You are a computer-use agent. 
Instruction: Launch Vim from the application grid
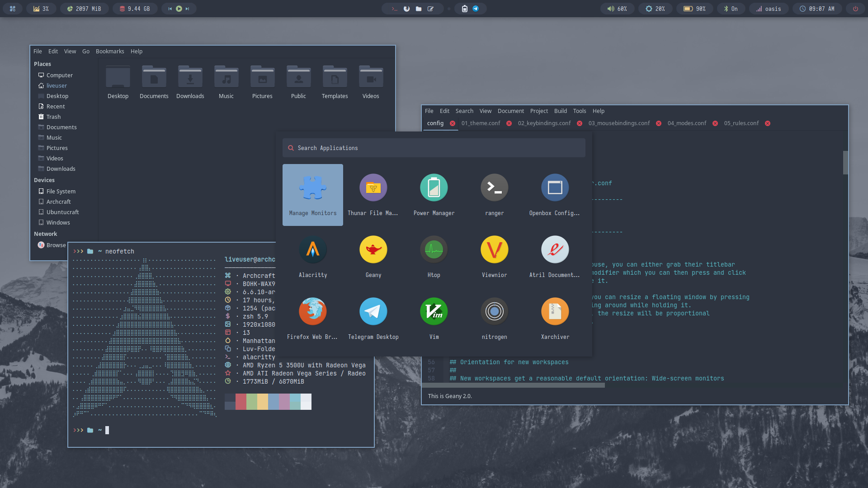pyautogui.click(x=434, y=312)
